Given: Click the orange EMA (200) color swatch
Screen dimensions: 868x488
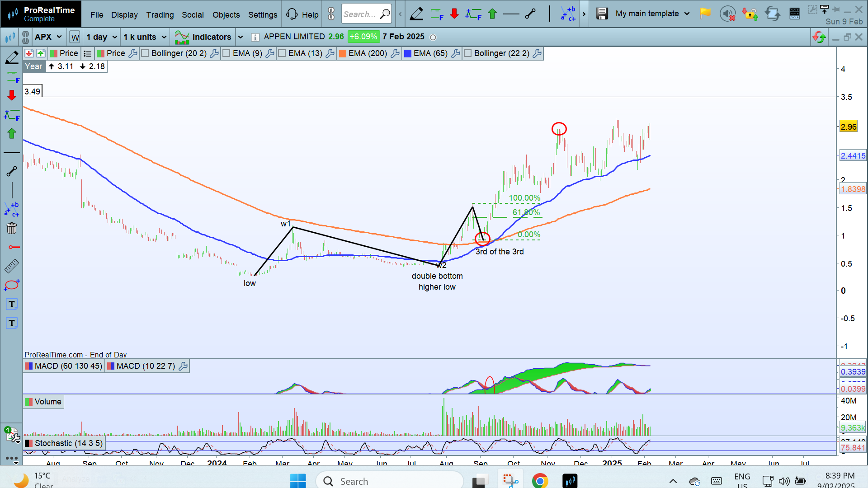Looking at the screenshot, I should 343,53.
